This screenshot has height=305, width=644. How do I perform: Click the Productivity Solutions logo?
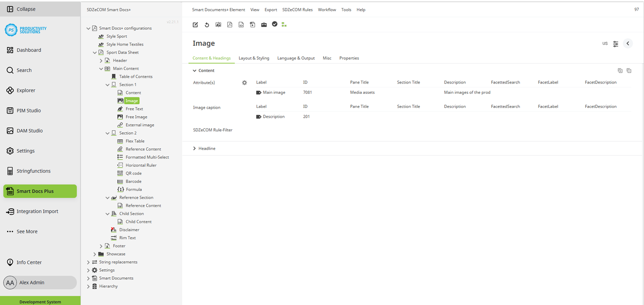26,30
